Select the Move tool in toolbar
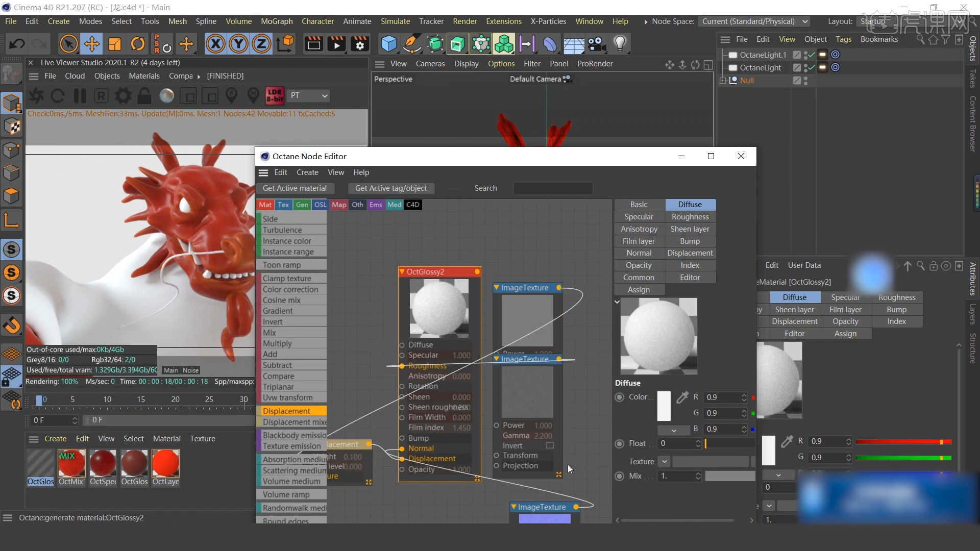This screenshot has width=980, height=551. (91, 44)
